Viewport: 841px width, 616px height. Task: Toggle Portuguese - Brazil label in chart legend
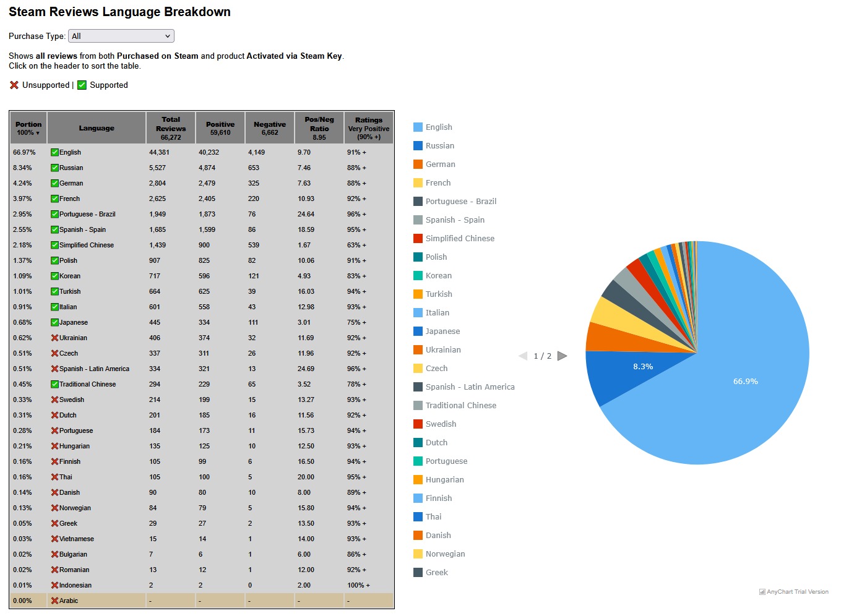(x=461, y=201)
